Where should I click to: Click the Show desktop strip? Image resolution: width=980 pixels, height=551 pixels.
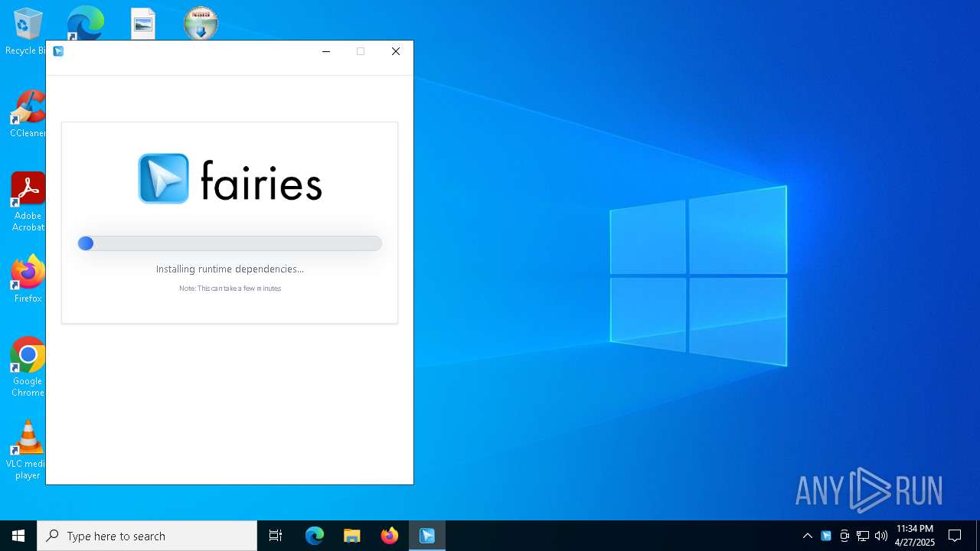[x=978, y=536]
